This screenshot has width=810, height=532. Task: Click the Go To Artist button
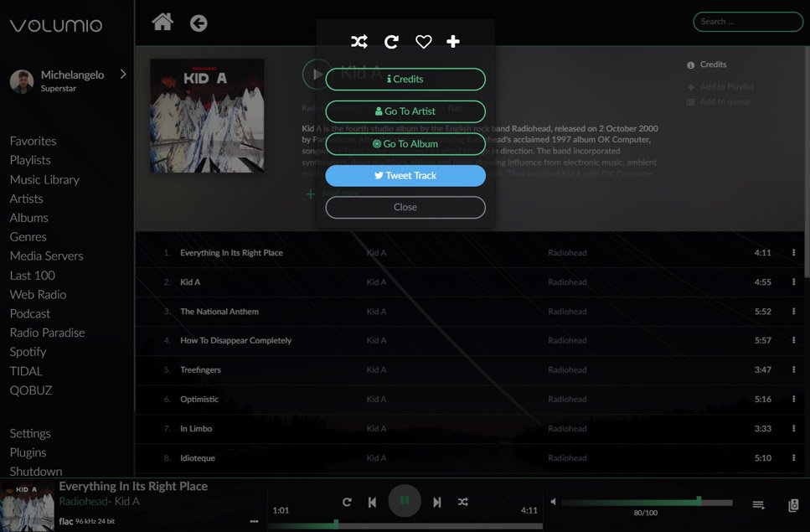[x=405, y=111]
